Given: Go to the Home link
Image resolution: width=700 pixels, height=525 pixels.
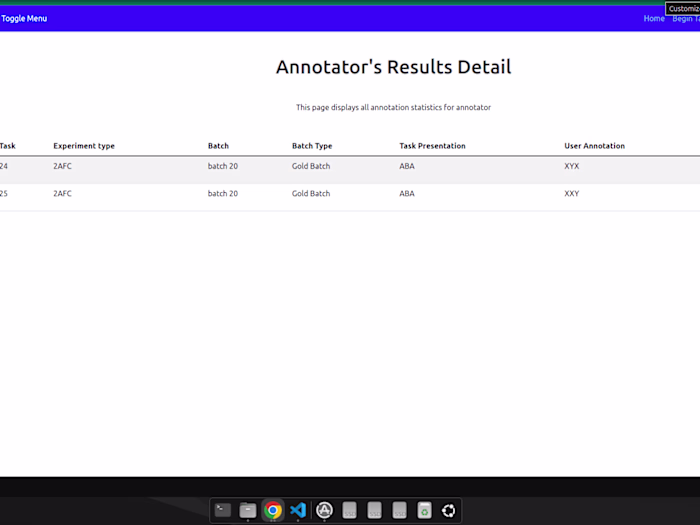Looking at the screenshot, I should point(654,18).
